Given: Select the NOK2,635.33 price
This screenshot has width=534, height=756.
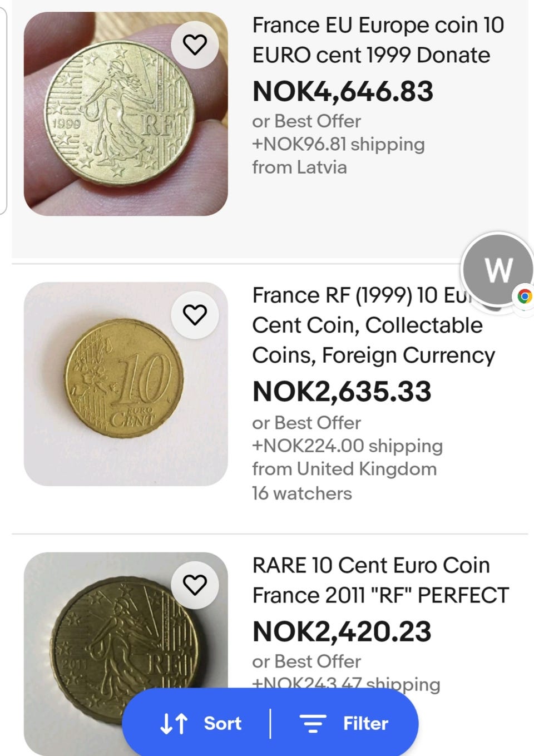Looking at the screenshot, I should [x=342, y=392].
